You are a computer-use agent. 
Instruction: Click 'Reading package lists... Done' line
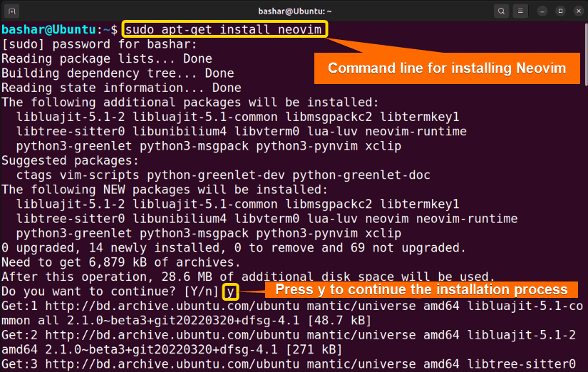pyautogui.click(x=107, y=59)
